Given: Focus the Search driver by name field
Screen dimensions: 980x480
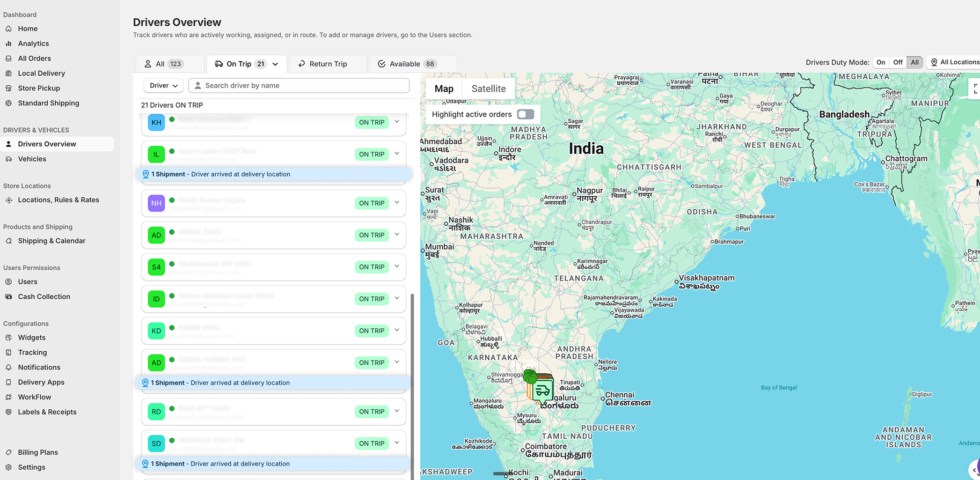Looking at the screenshot, I should [299, 85].
